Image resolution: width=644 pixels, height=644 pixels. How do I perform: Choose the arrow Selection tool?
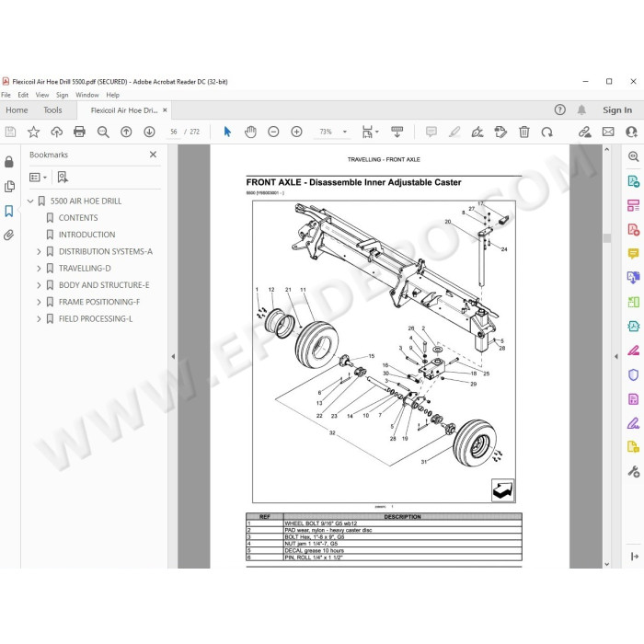pos(227,132)
